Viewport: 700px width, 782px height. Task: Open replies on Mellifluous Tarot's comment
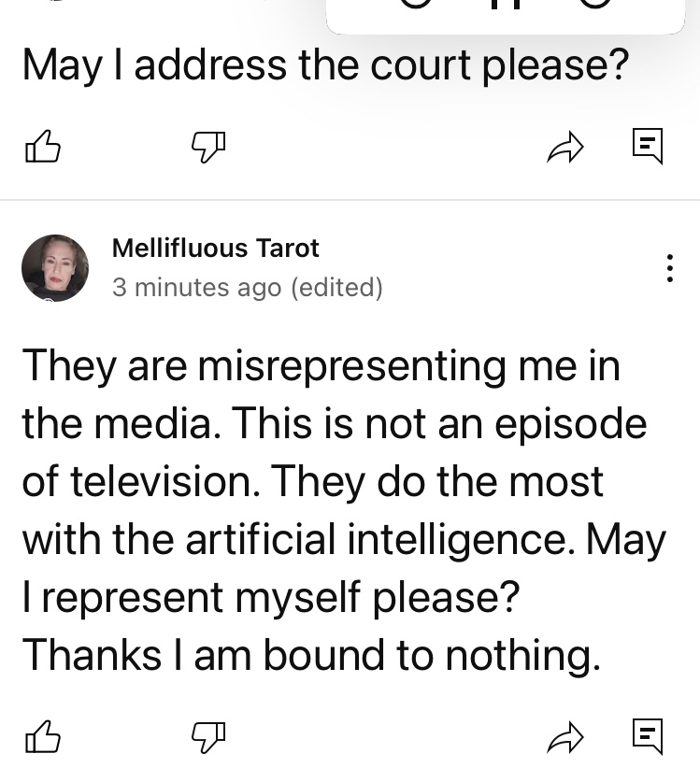pyautogui.click(x=647, y=736)
